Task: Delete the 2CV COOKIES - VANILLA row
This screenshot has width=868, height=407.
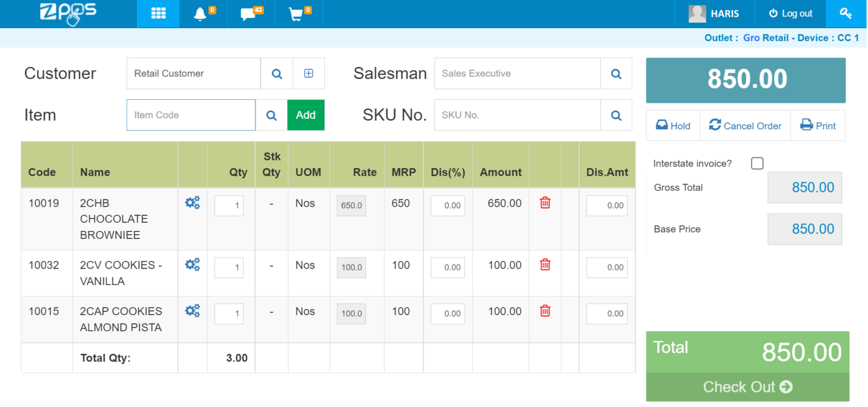Action: point(544,265)
